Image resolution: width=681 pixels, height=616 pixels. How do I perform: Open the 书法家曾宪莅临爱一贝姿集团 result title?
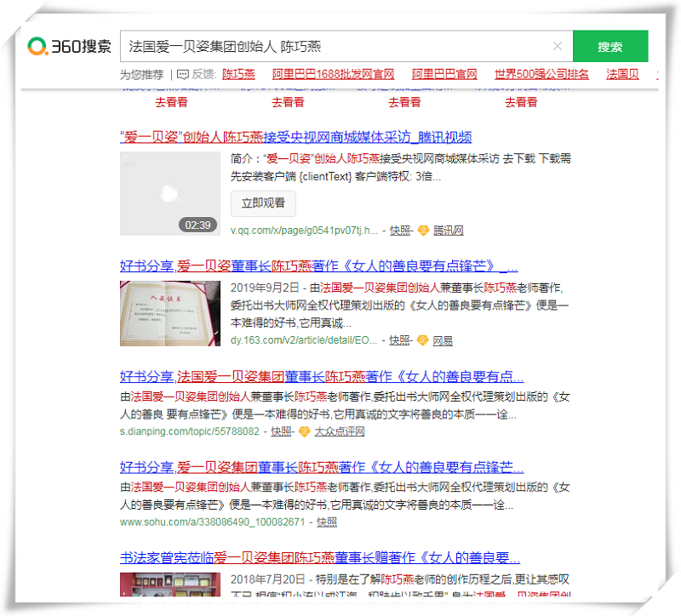coord(319,558)
